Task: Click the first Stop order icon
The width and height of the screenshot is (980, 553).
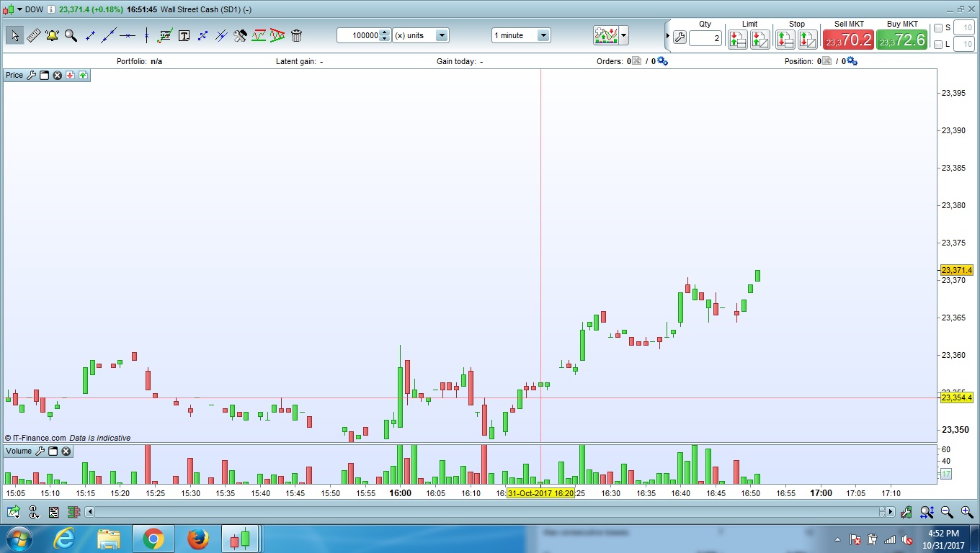Action: click(785, 39)
